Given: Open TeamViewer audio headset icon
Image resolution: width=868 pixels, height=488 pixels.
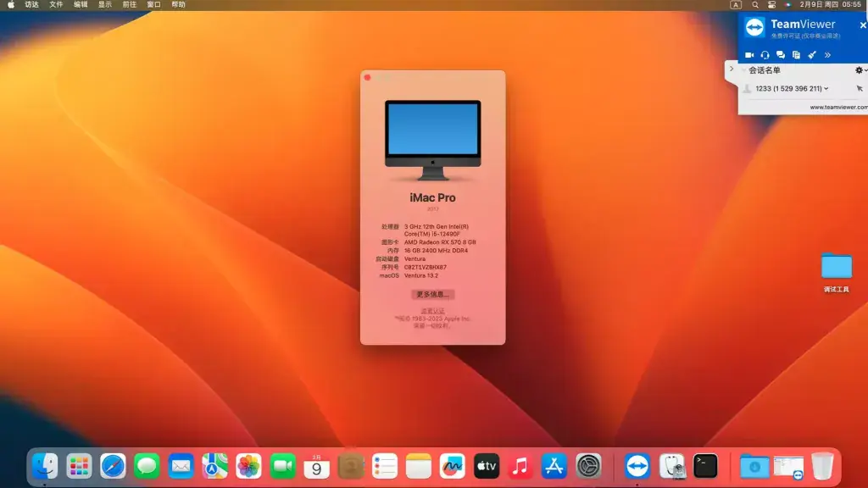Looking at the screenshot, I should tap(765, 55).
